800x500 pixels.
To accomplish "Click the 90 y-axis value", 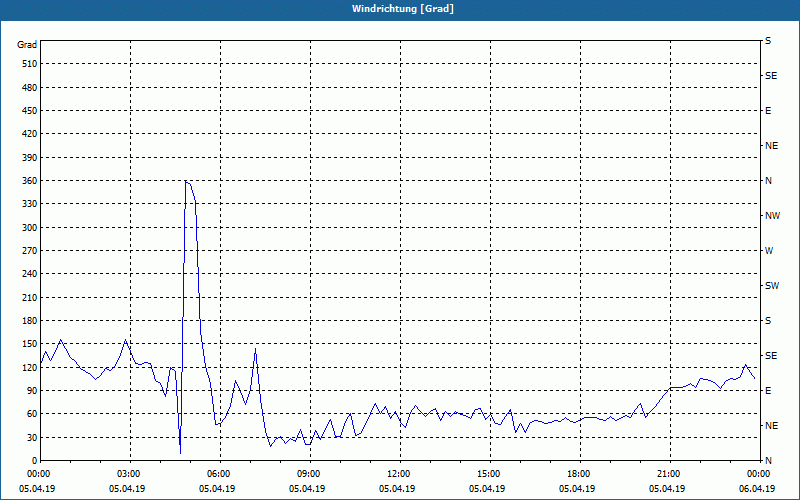I will pos(32,391).
